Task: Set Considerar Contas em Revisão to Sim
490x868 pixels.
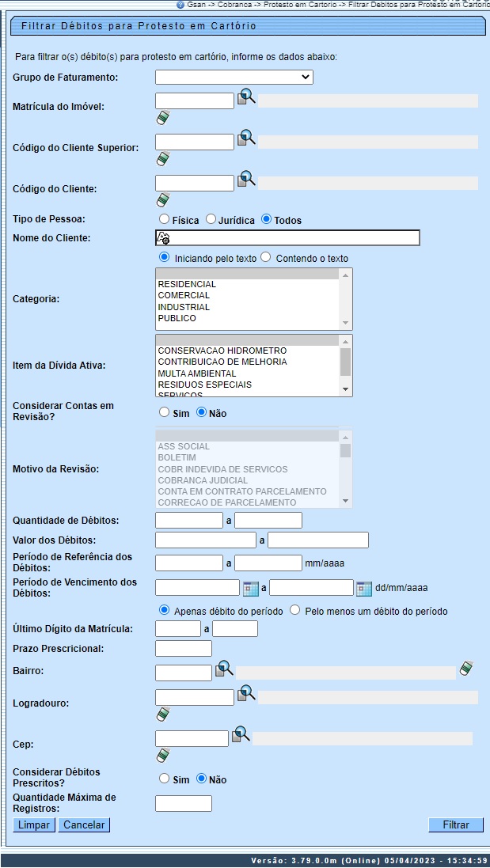Action: [x=163, y=412]
